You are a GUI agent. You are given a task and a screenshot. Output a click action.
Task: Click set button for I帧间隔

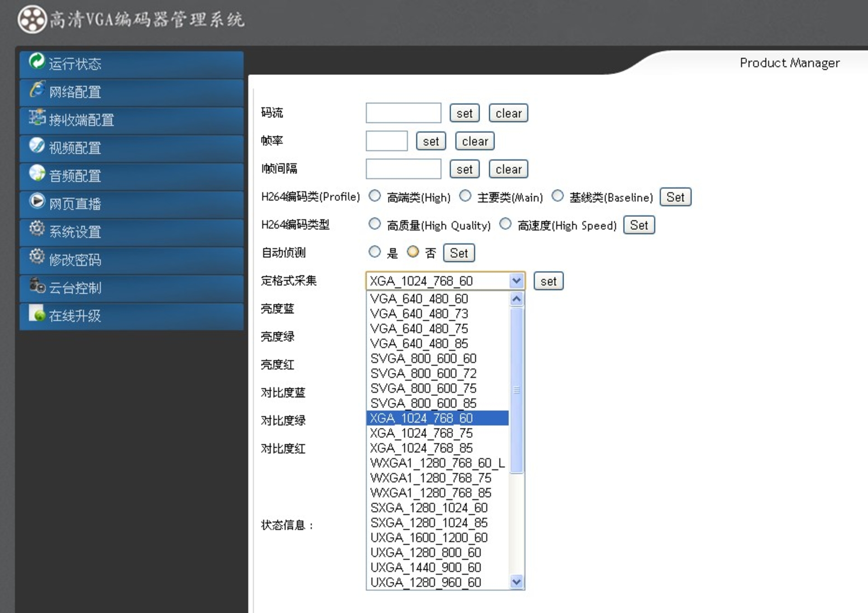(x=464, y=169)
